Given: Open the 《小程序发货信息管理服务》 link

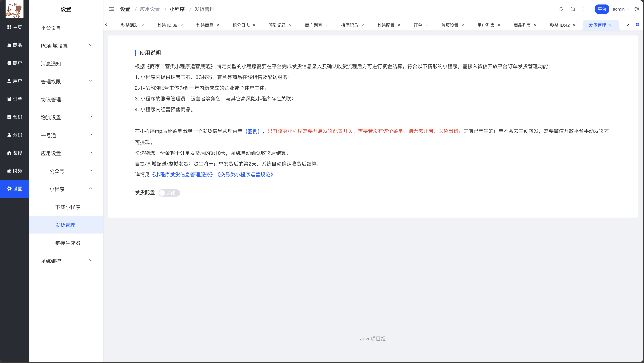Looking at the screenshot, I should 182,175.
